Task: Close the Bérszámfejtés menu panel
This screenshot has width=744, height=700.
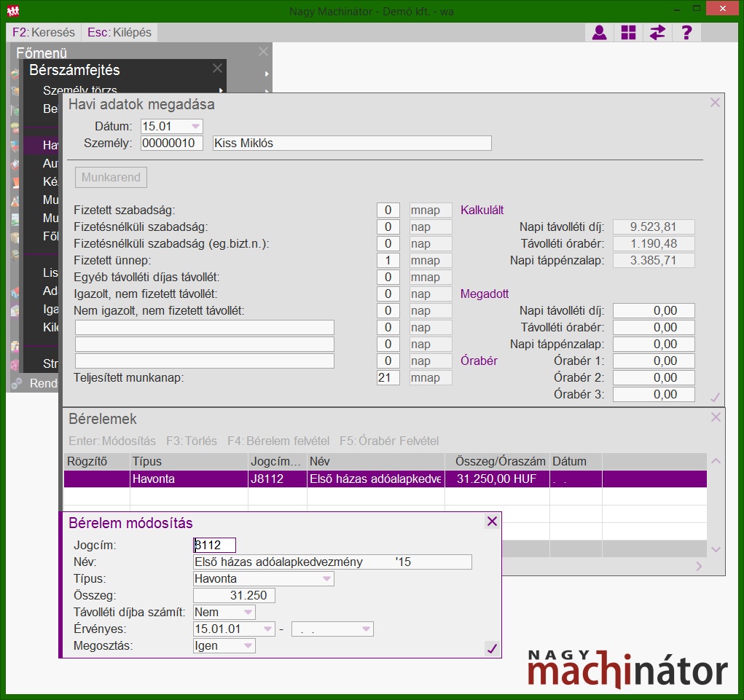Action: 217,68
